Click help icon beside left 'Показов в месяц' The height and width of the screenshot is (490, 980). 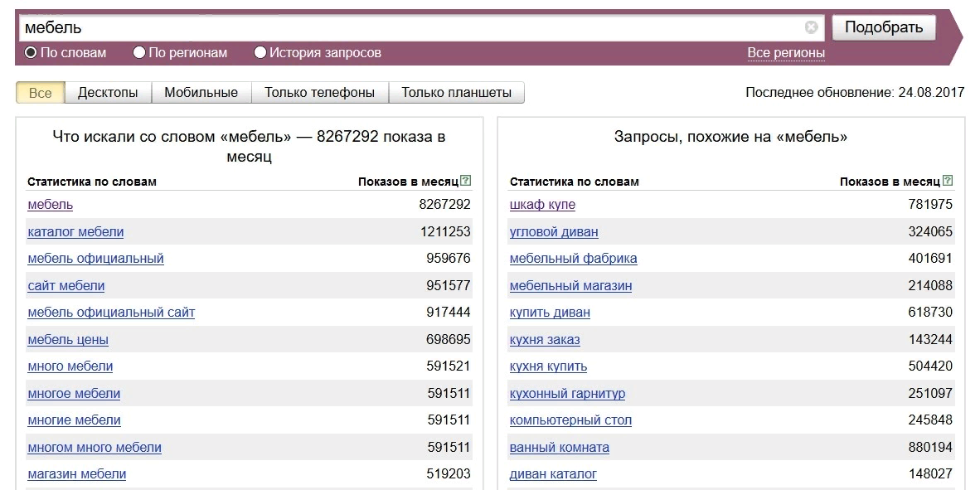(x=466, y=181)
